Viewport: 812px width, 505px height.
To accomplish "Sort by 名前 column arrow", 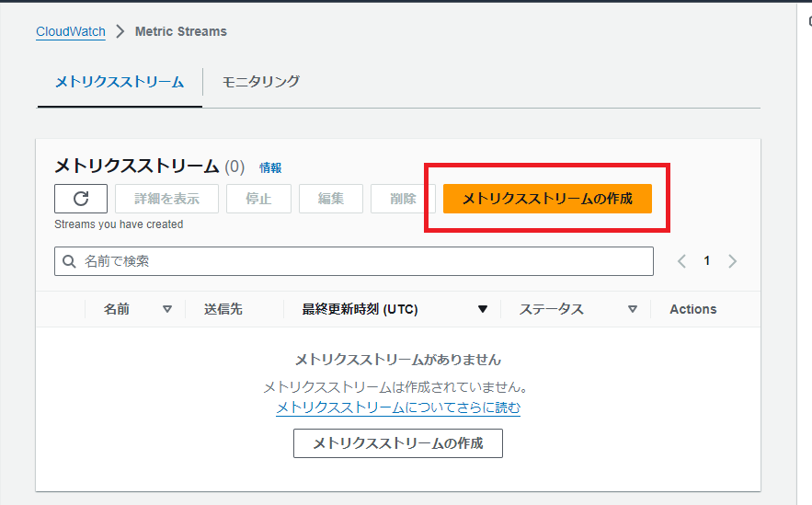I will coord(166,309).
